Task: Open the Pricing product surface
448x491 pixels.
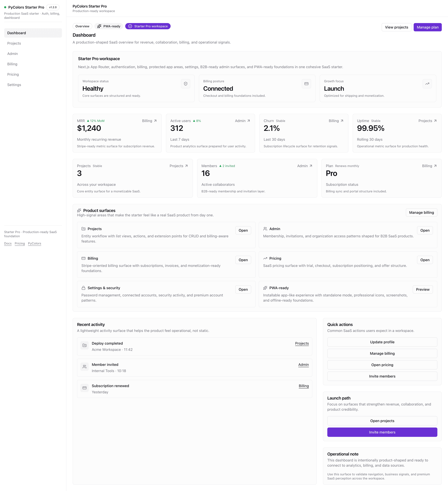Action: pos(425,260)
